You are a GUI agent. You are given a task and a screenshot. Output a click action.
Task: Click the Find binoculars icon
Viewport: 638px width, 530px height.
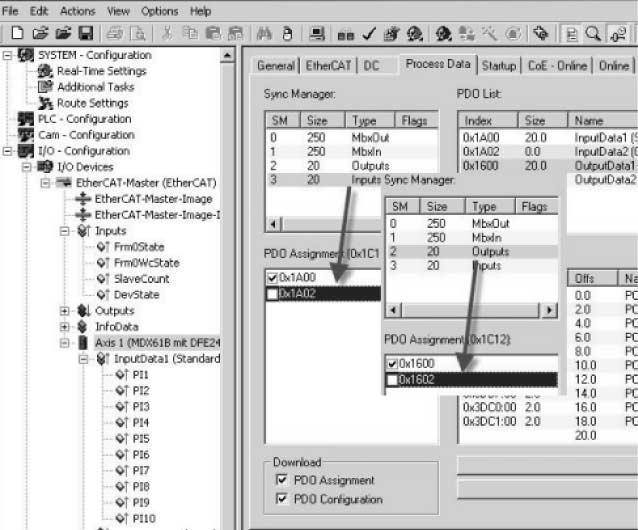click(264, 33)
